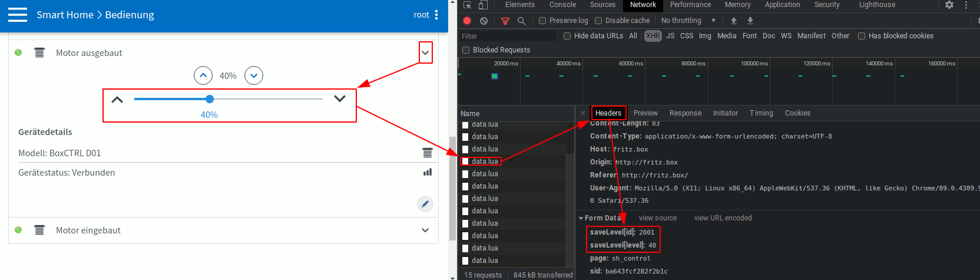This screenshot has height=280, width=980.
Task: Click the network Filter input field
Action: pos(508,36)
